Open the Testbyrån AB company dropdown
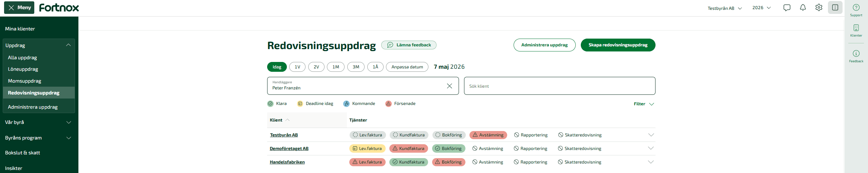The image size is (868, 173). click(x=725, y=8)
